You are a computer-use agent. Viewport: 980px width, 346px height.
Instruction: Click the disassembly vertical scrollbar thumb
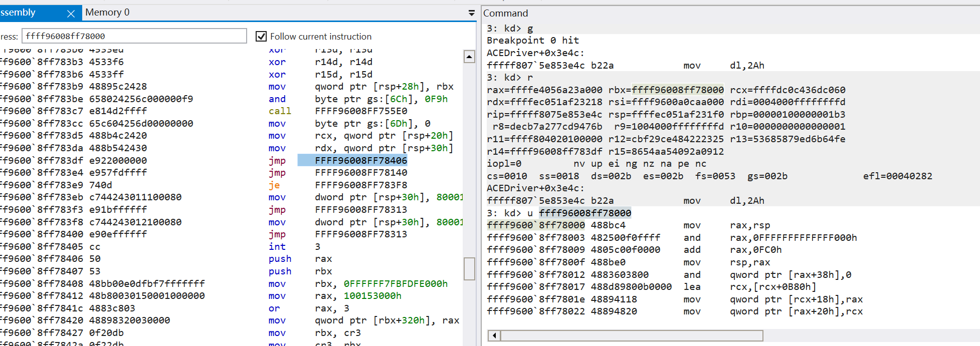[x=469, y=268]
